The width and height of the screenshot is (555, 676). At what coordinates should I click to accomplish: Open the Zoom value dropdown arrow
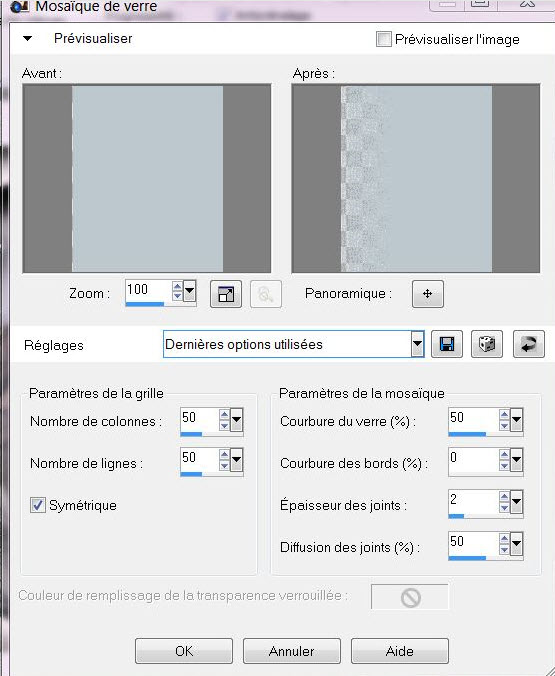coord(189,291)
